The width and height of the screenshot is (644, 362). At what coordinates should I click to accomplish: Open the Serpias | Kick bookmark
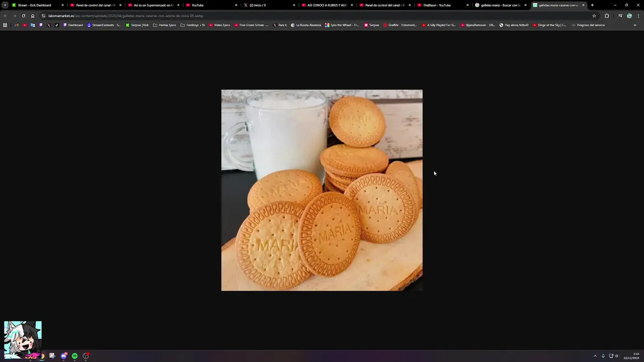(137, 25)
